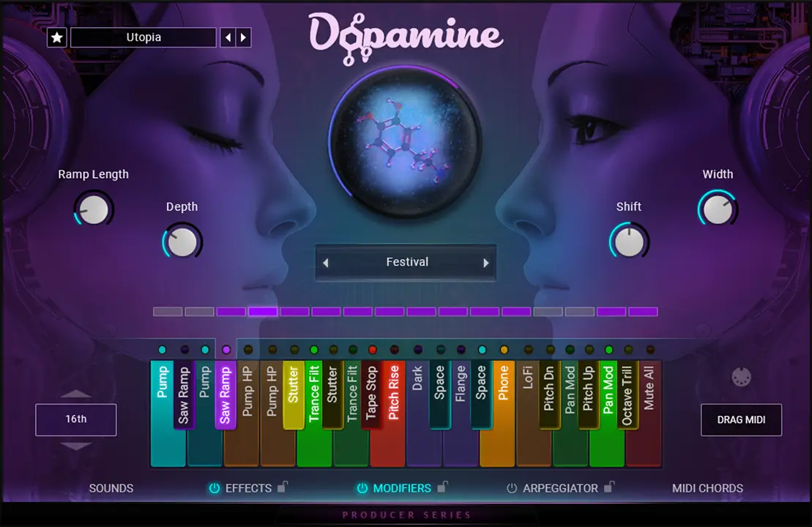Open the MIDI CHORDS page
The height and width of the screenshot is (527, 812).
coord(707,488)
